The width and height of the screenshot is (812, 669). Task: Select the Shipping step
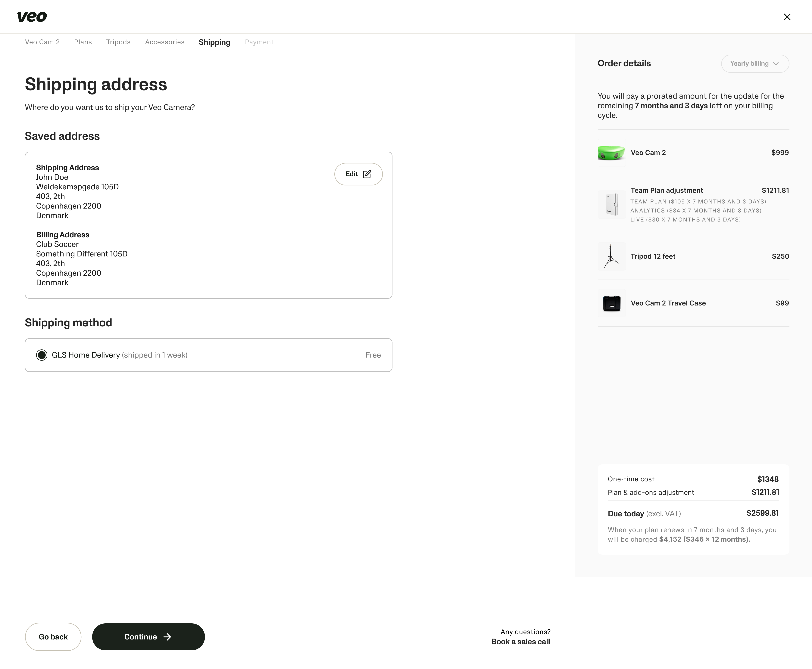pyautogui.click(x=214, y=42)
